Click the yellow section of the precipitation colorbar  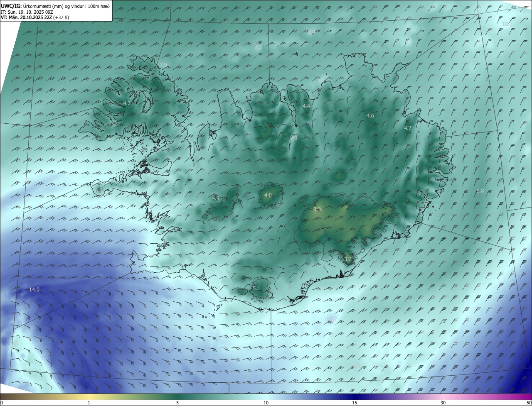click(89, 396)
